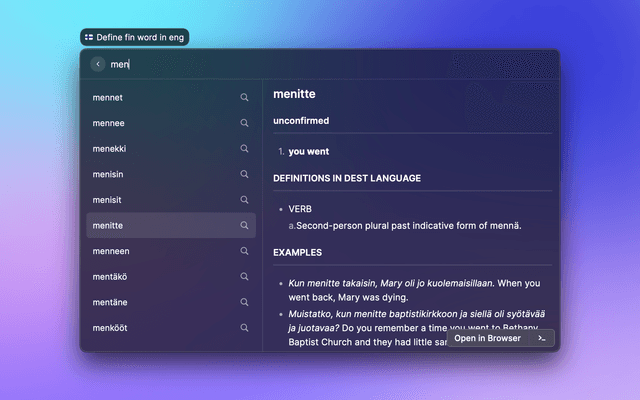
Task: Click the Define fin word in eng label
Action: point(133,37)
